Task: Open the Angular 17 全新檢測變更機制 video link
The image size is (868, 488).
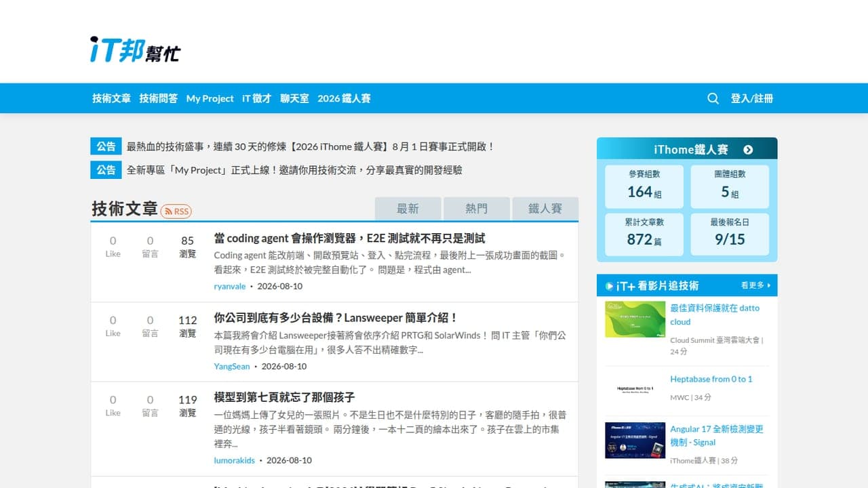Action: (x=717, y=435)
